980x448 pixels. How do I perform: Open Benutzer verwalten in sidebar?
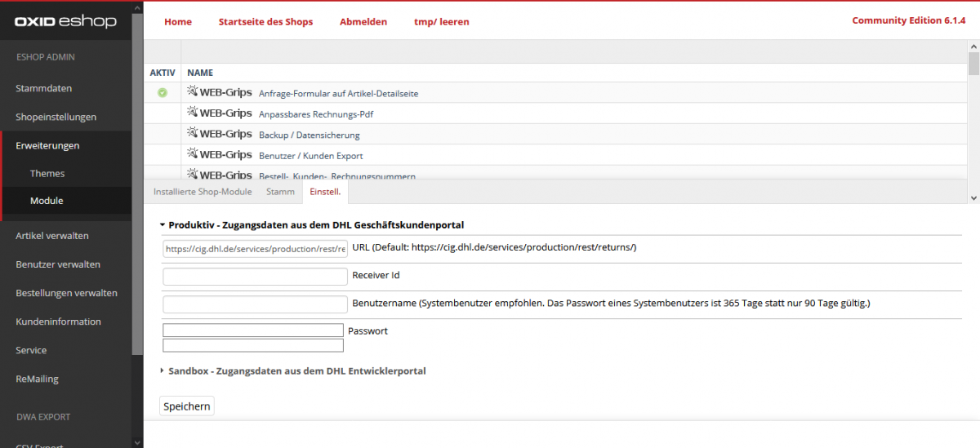coord(58,264)
